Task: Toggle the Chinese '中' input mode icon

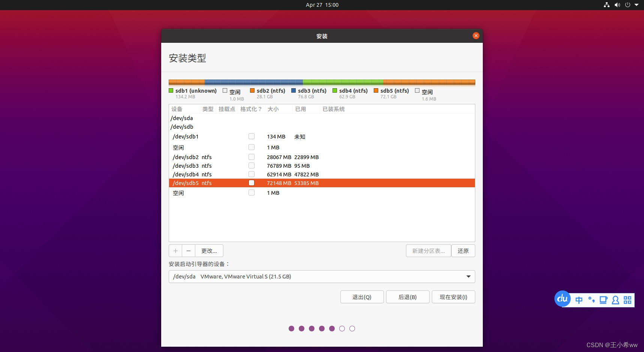Action: pos(579,300)
